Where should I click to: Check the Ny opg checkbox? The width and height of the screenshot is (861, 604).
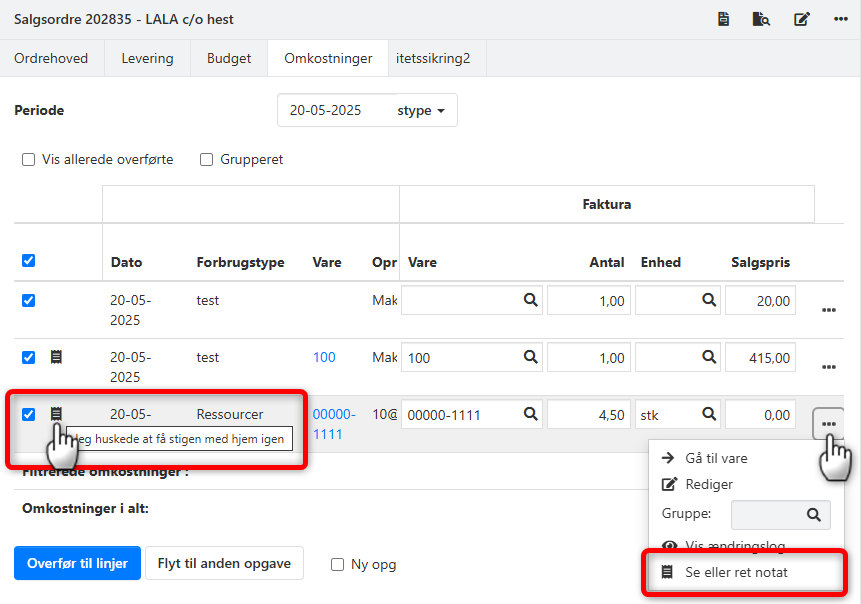(x=338, y=564)
